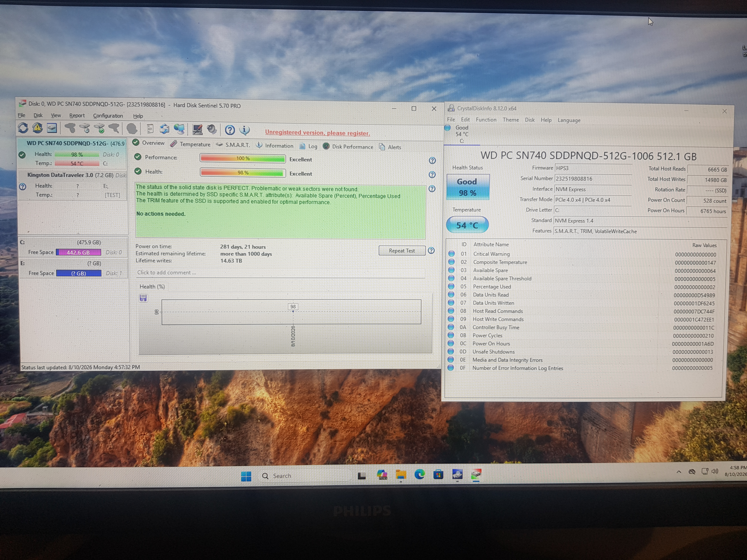Switch to the Information tab
Screen dimensions: 747x560
[x=275, y=146]
